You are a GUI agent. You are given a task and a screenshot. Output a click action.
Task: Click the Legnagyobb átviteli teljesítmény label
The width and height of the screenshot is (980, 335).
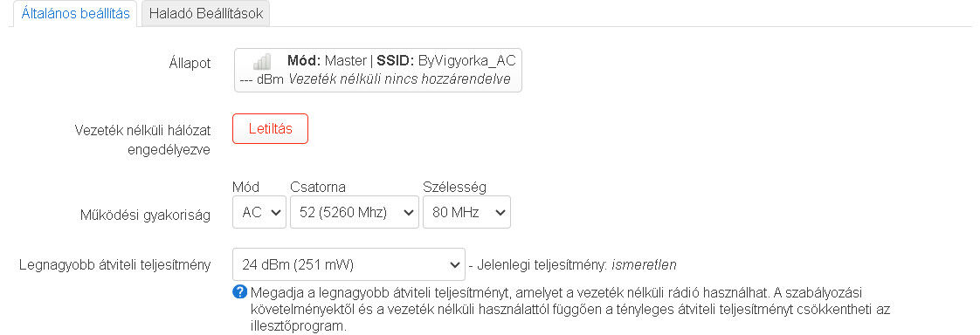click(x=115, y=264)
